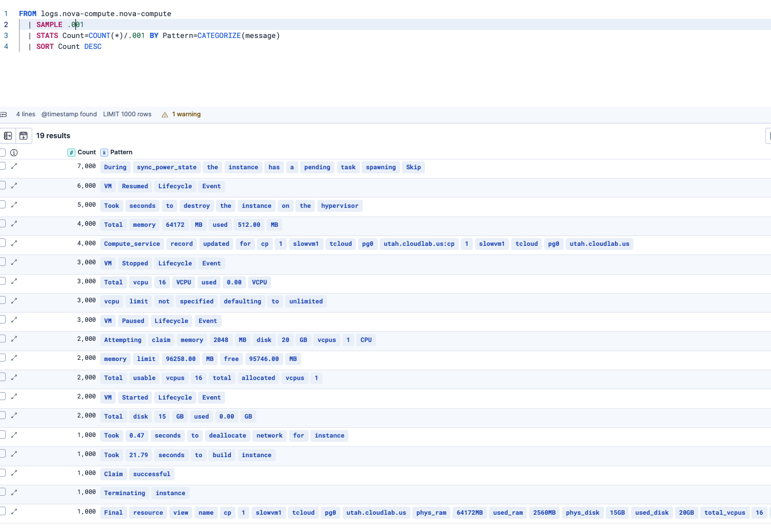Open the Count column header menu

tap(82, 153)
